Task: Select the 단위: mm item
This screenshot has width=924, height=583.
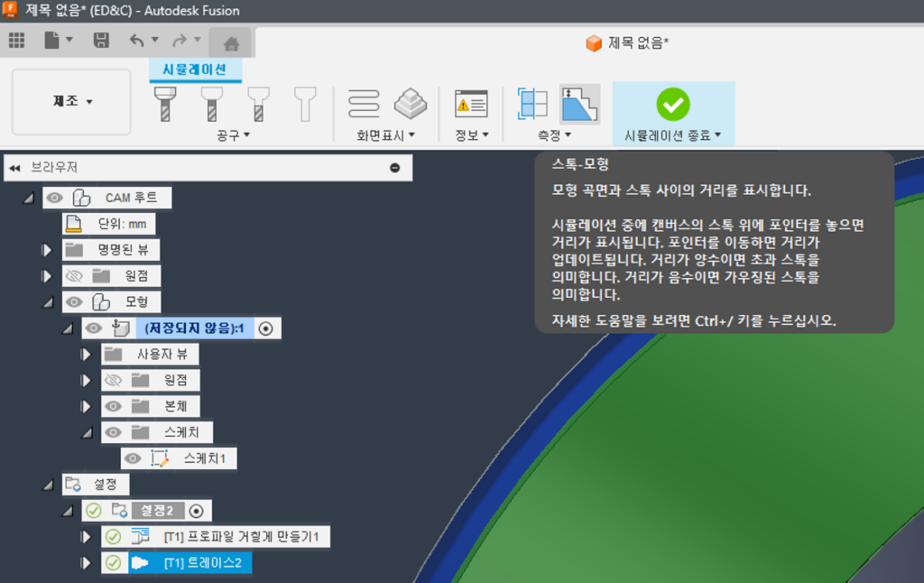Action: click(109, 224)
